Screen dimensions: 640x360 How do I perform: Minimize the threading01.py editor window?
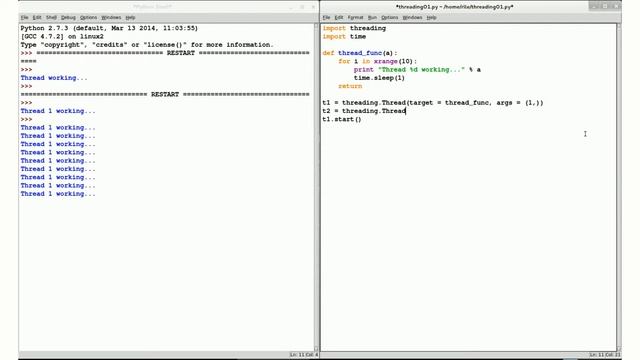(594, 6)
